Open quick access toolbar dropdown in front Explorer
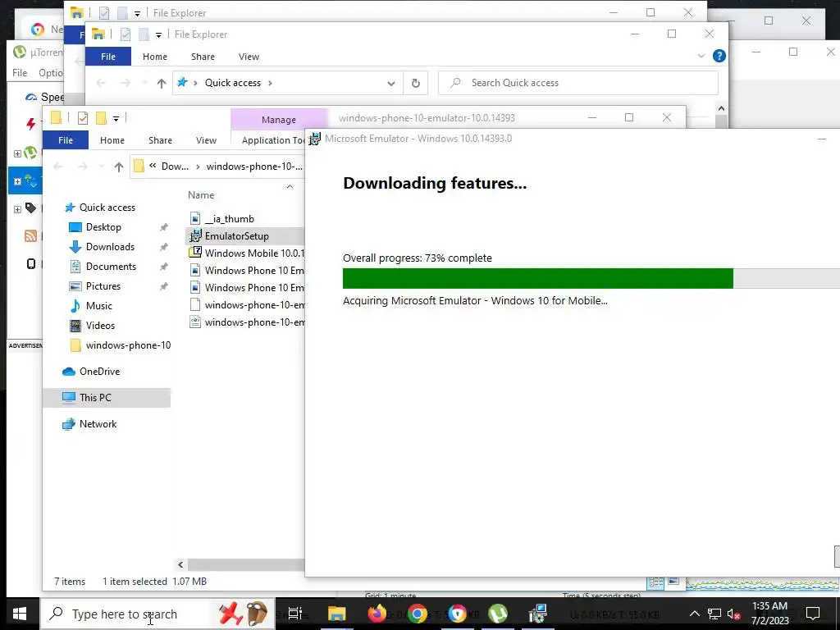Viewport: 840px width, 630px height. click(x=116, y=118)
